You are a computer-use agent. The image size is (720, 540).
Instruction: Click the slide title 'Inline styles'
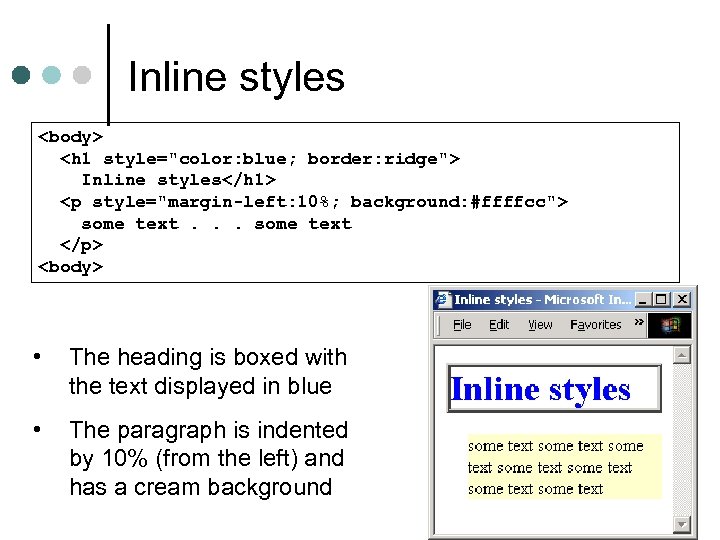click(x=236, y=77)
